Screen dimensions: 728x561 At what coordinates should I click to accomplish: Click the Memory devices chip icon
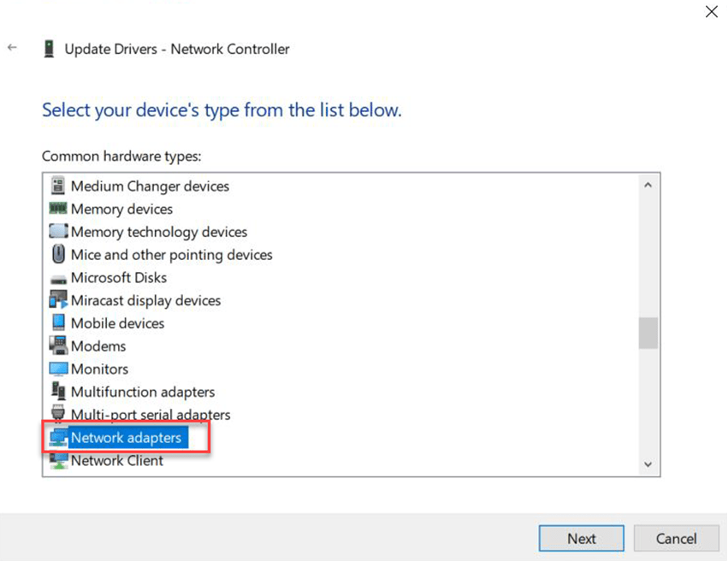[58, 209]
